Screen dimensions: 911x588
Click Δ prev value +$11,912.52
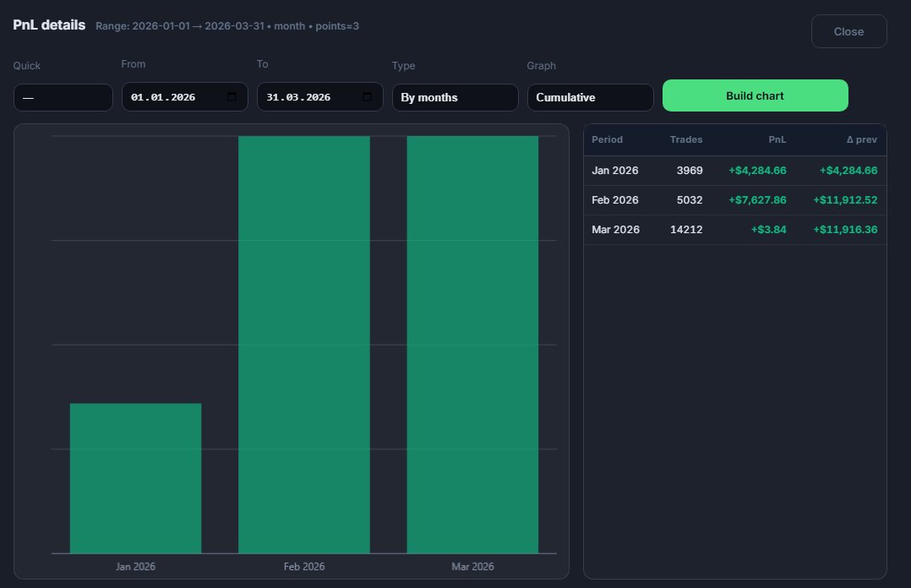(x=845, y=200)
